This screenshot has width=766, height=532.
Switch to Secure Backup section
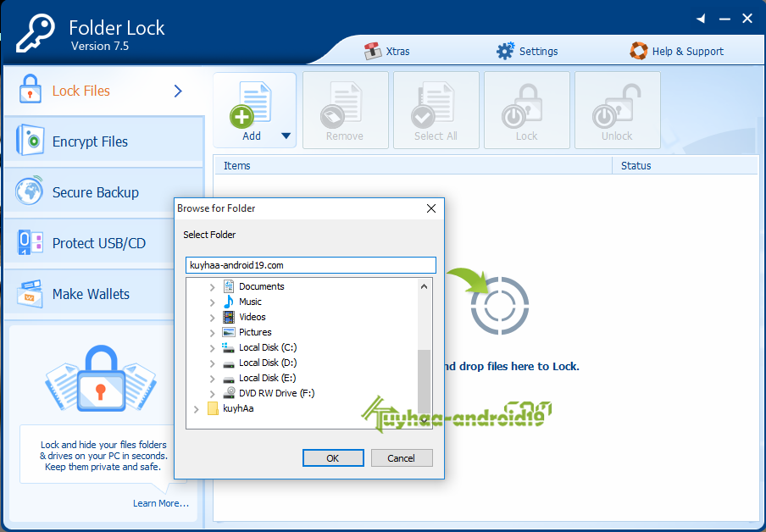point(103,192)
